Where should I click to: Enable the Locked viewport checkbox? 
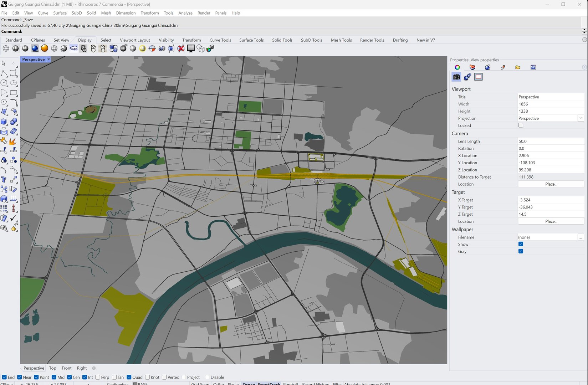521,125
